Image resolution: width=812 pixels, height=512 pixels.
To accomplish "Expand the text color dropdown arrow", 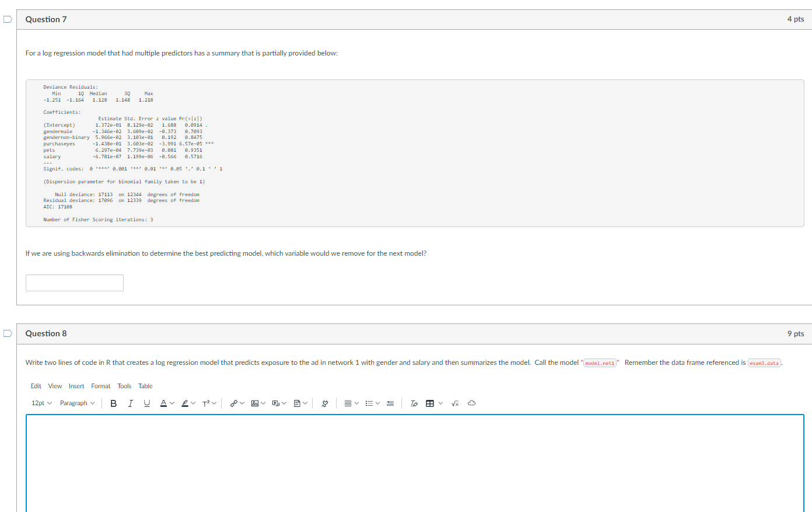I will [x=171, y=403].
